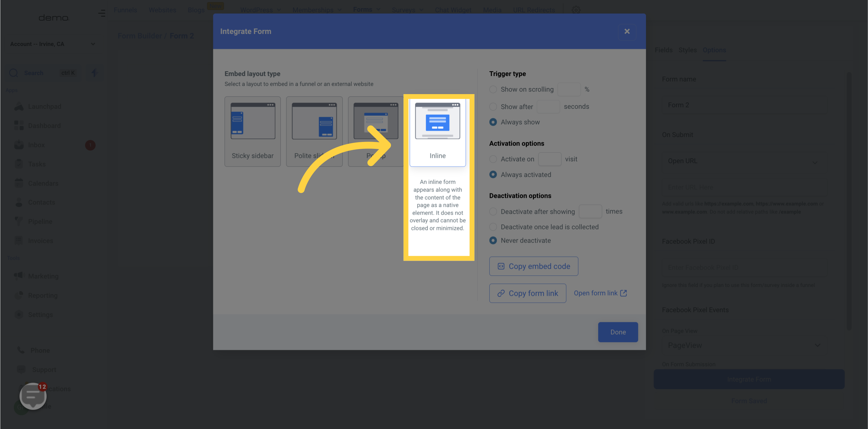This screenshot has height=429, width=868.
Task: Choose the Polite slide-in layout card
Action: tap(314, 131)
